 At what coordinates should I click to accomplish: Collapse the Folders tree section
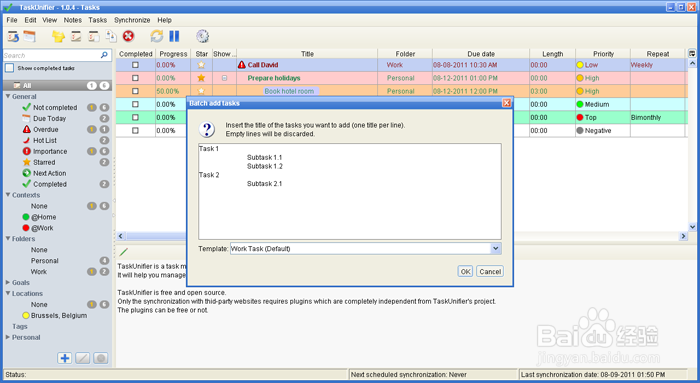click(8, 238)
